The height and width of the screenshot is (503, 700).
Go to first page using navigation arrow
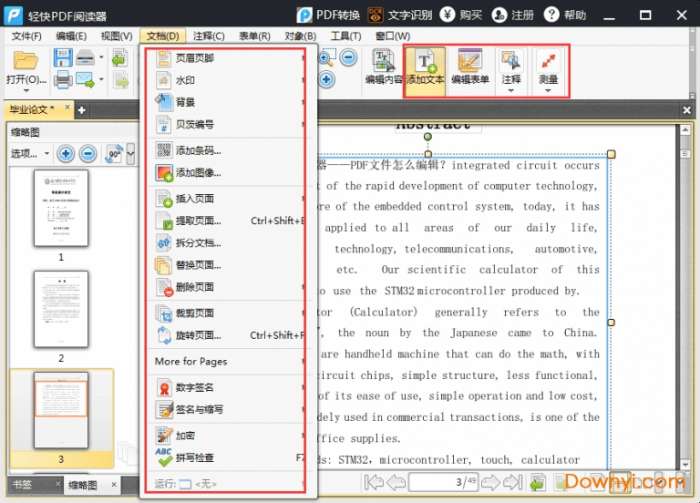(x=373, y=482)
